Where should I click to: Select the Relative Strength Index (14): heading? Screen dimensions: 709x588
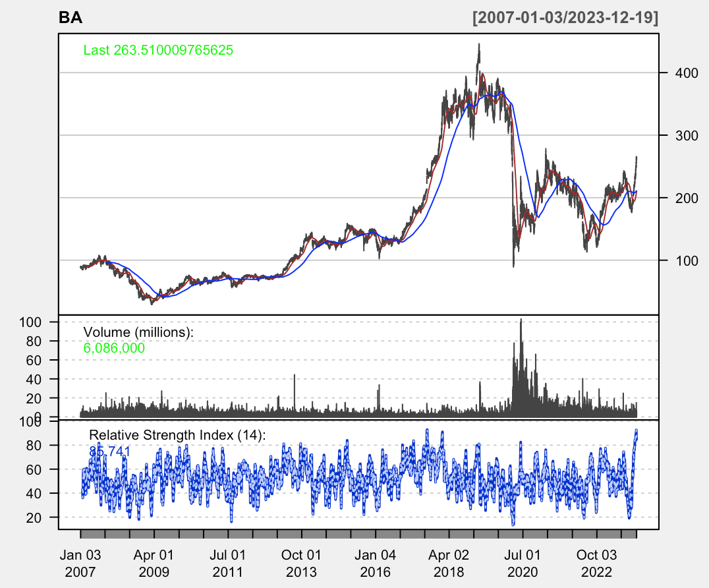pyautogui.click(x=177, y=435)
